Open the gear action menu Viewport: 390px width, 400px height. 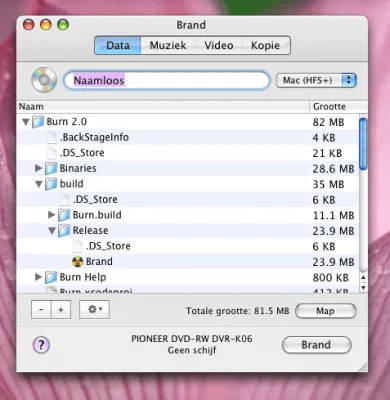(x=94, y=310)
